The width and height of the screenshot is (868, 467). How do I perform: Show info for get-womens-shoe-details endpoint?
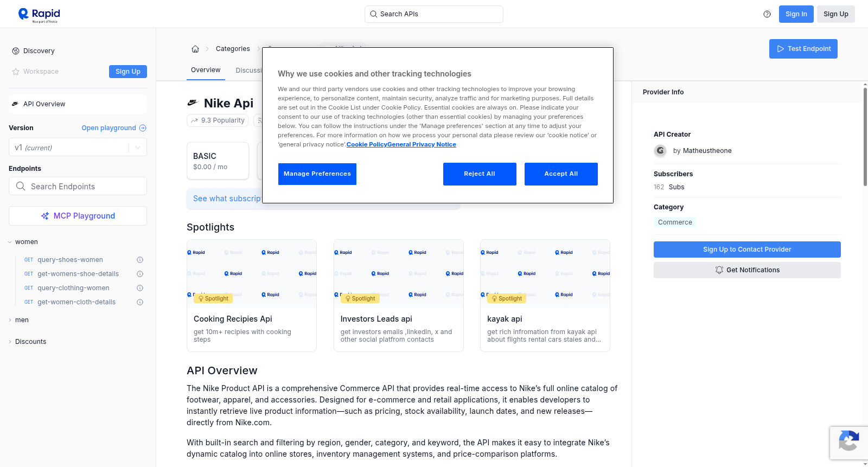click(x=140, y=274)
